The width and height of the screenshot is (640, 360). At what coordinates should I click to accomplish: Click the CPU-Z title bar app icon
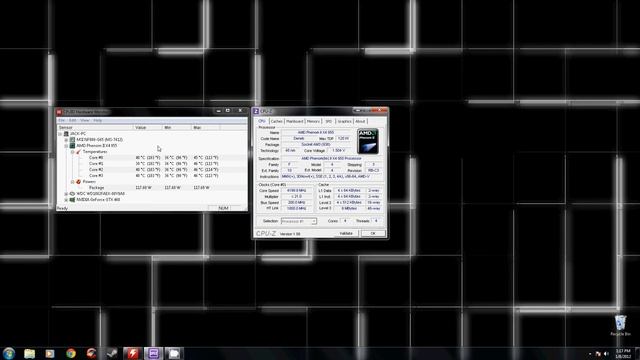(x=256, y=111)
